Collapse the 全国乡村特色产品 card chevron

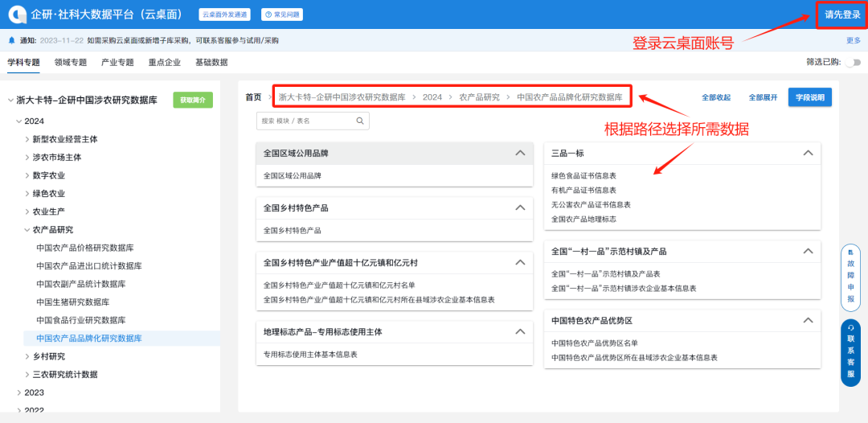pos(520,207)
